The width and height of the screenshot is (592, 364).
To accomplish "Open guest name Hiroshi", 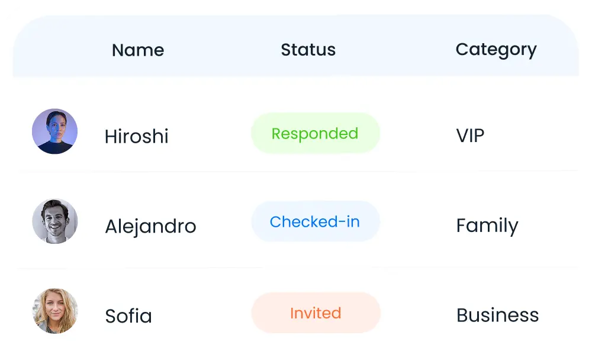I will [136, 137].
